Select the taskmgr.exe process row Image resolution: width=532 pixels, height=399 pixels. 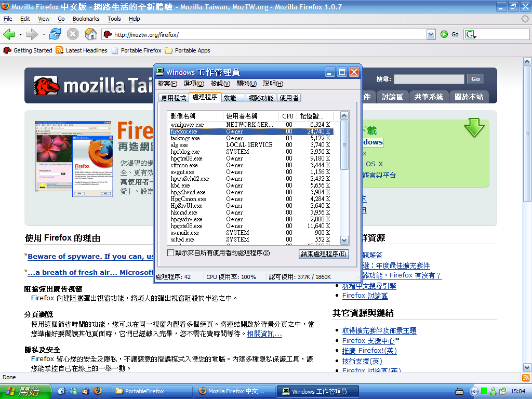(x=251, y=138)
